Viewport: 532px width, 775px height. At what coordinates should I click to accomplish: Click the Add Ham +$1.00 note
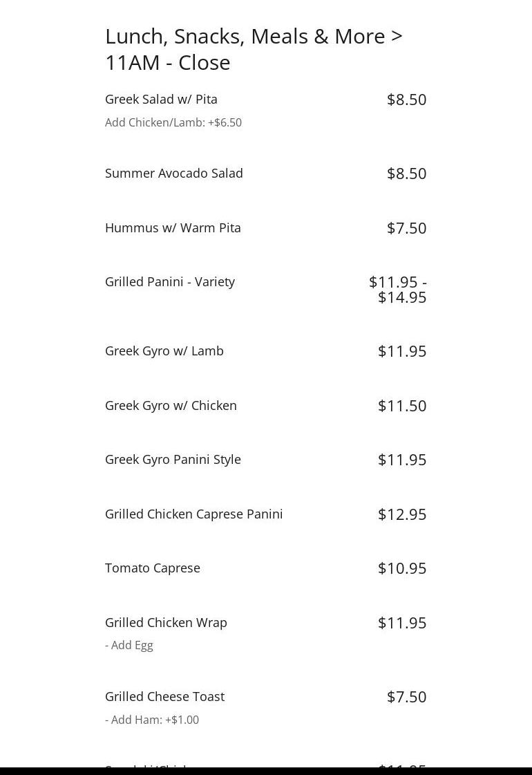(x=152, y=720)
